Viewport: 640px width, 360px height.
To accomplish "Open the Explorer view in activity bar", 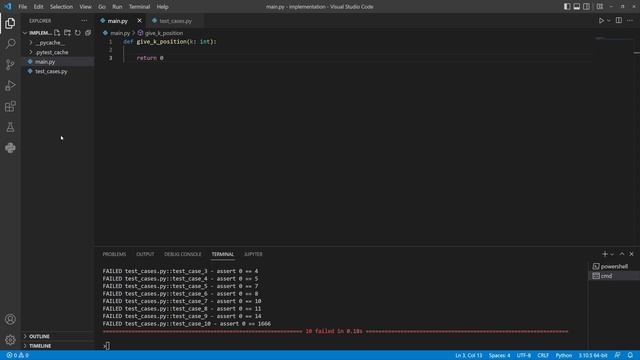I will click(x=10, y=23).
